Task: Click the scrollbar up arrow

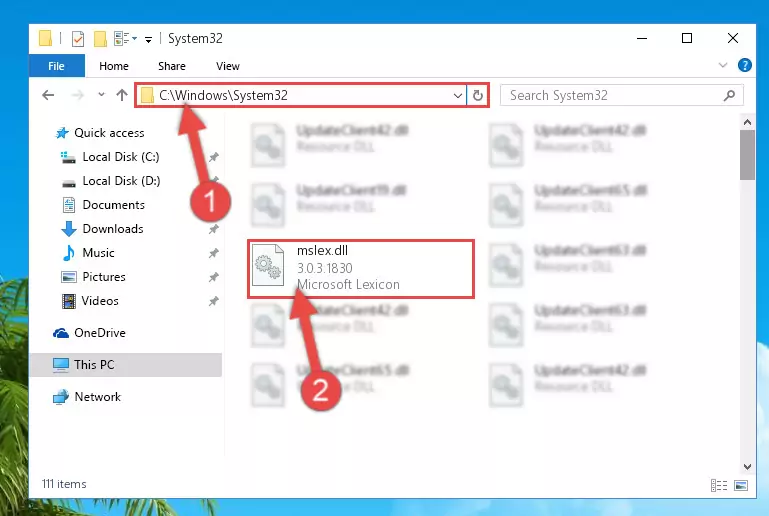Action: click(x=747, y=122)
